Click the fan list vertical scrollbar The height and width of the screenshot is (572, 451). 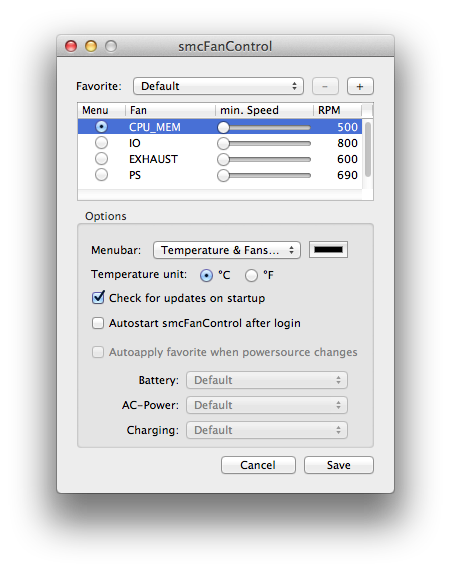368,150
